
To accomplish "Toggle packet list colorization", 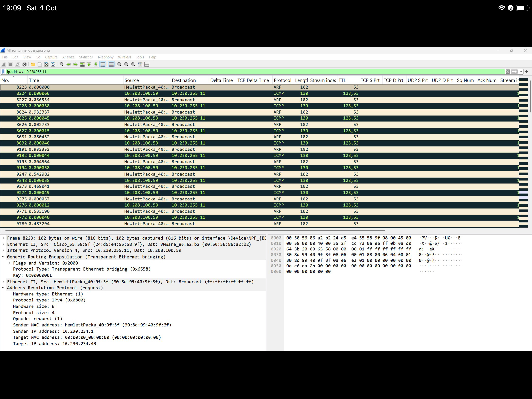I will [x=111, y=64].
